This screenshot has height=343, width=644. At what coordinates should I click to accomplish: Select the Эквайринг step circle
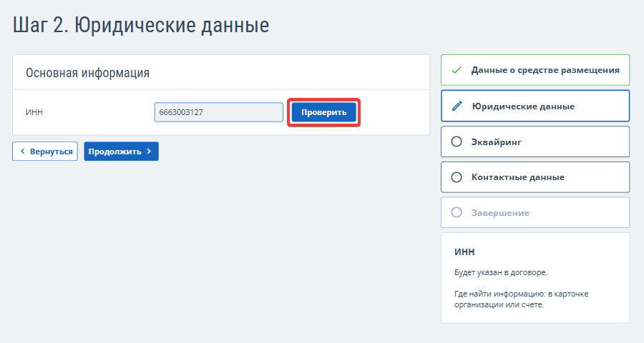457,141
